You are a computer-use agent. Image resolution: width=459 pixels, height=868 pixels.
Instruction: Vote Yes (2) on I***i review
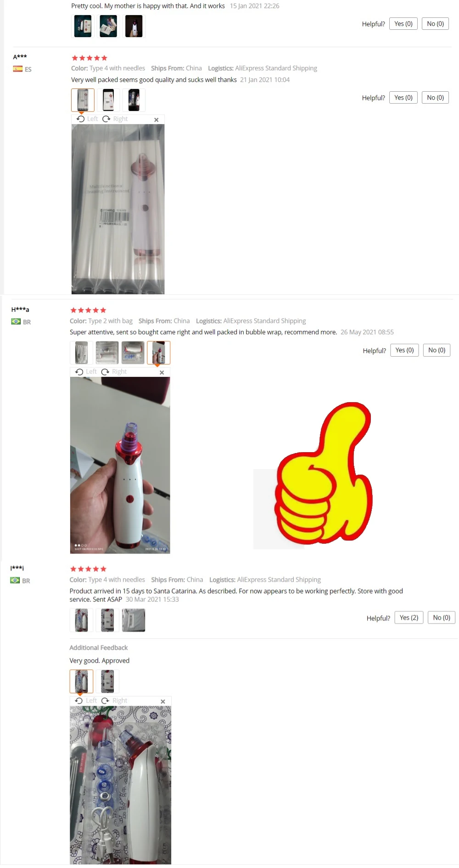tap(409, 618)
